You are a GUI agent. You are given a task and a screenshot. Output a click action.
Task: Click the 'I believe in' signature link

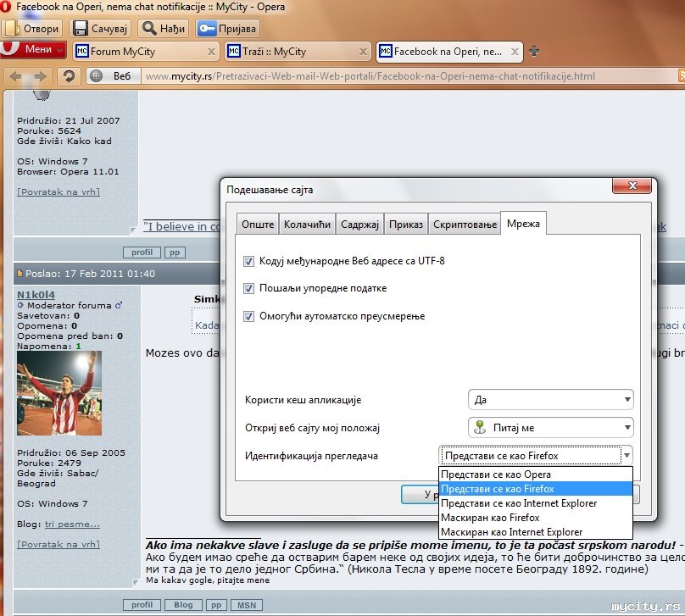(x=181, y=226)
